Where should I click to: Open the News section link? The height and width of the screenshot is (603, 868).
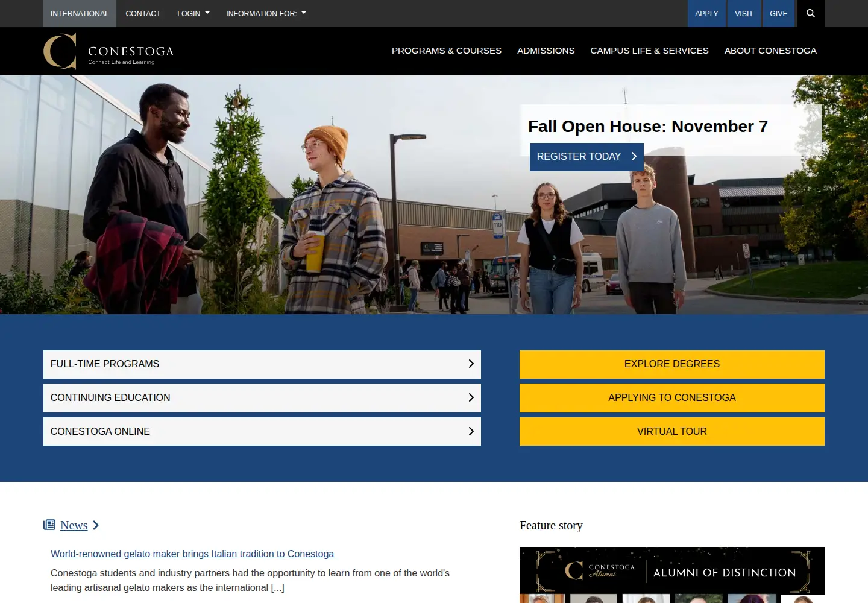point(74,525)
